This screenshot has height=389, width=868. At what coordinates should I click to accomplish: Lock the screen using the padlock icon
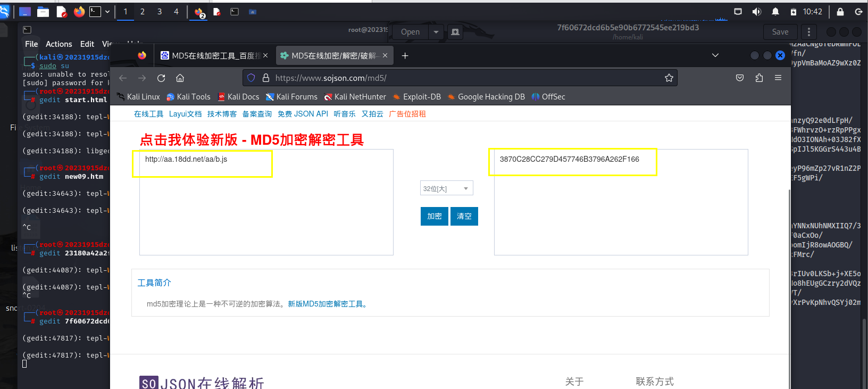click(840, 12)
